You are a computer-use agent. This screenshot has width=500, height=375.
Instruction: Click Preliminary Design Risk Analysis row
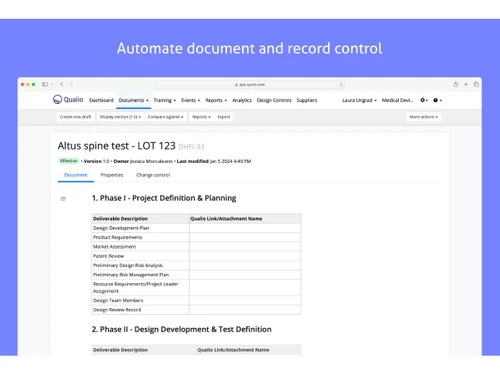(196, 265)
